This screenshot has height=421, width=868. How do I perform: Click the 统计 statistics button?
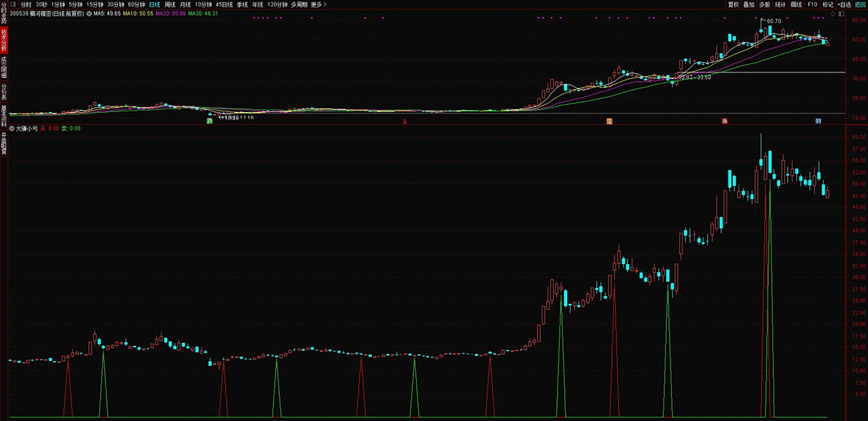[780, 4]
